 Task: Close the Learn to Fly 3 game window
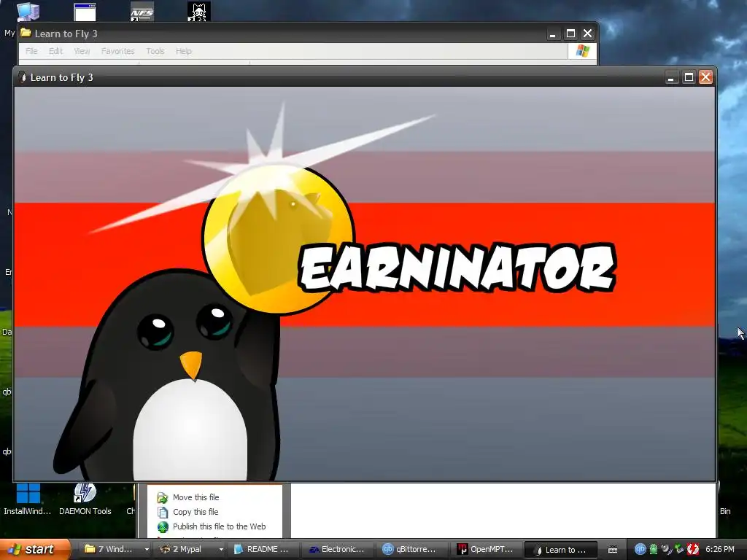[705, 77]
